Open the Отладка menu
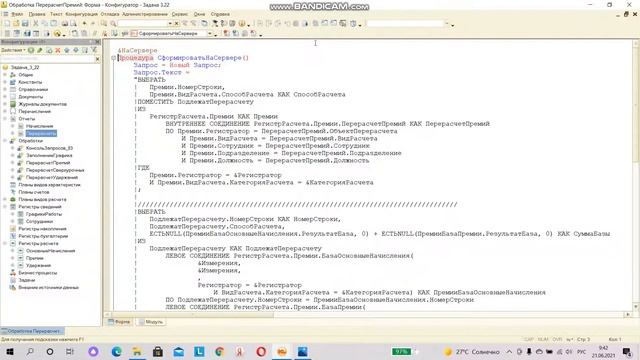Viewport: 640px width, 360px height. 110,14
